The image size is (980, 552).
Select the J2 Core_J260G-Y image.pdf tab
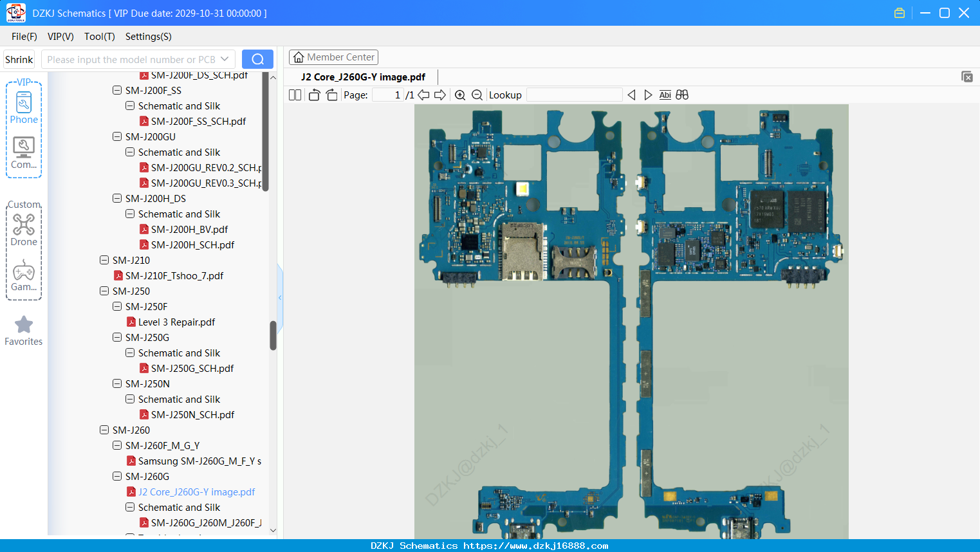point(363,77)
